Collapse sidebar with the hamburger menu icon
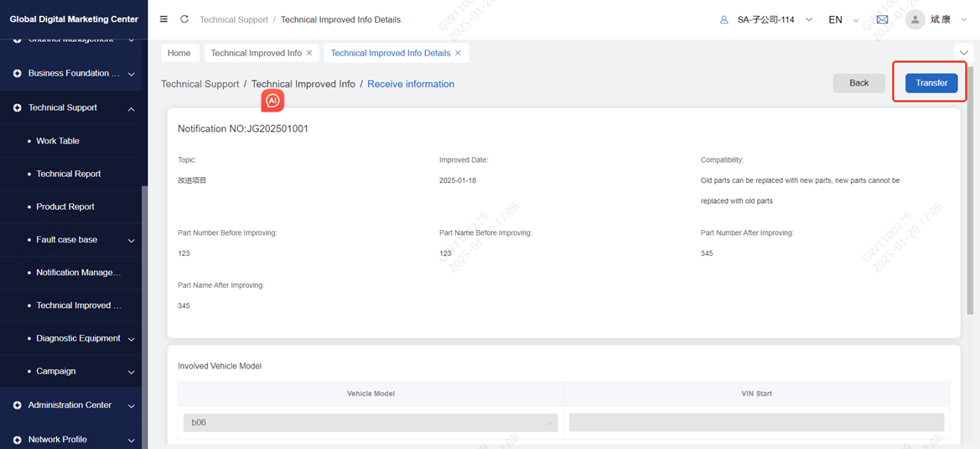 (x=163, y=19)
